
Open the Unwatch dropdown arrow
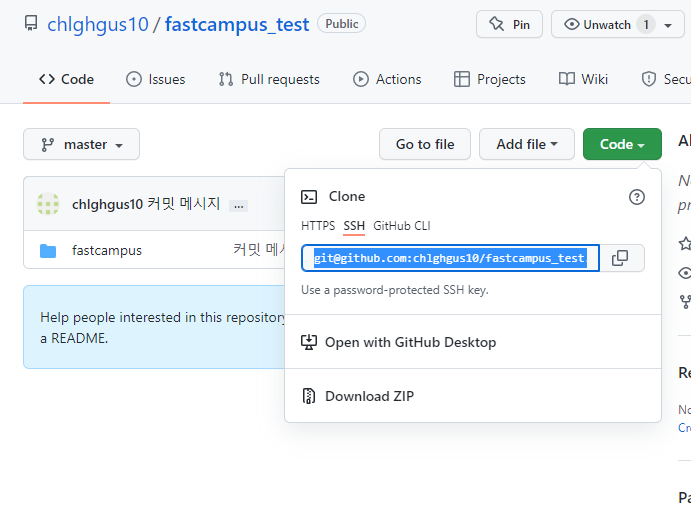coord(668,25)
